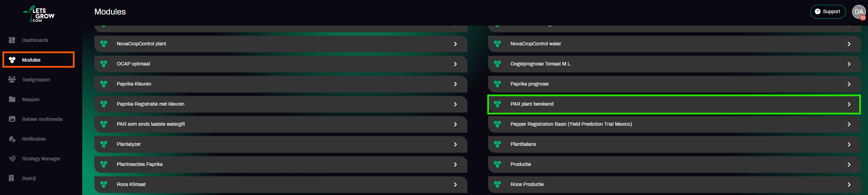Viewport: 868px width, 195px height.
Task: Click the Roos Productie module icon
Action: (497, 184)
